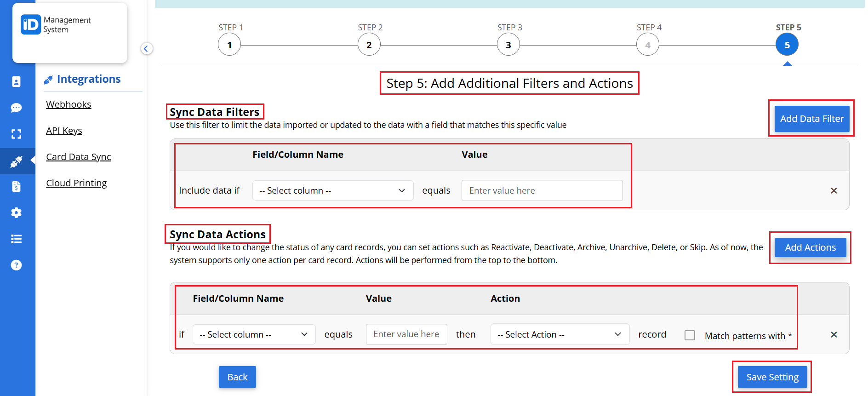Open the Cloud Printing link
This screenshot has width=868, height=396.
click(x=76, y=183)
